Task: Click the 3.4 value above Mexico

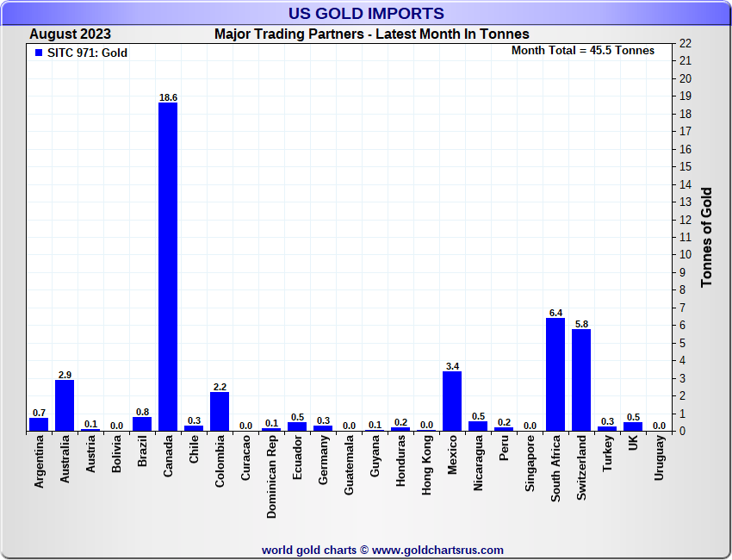Action: (452, 366)
